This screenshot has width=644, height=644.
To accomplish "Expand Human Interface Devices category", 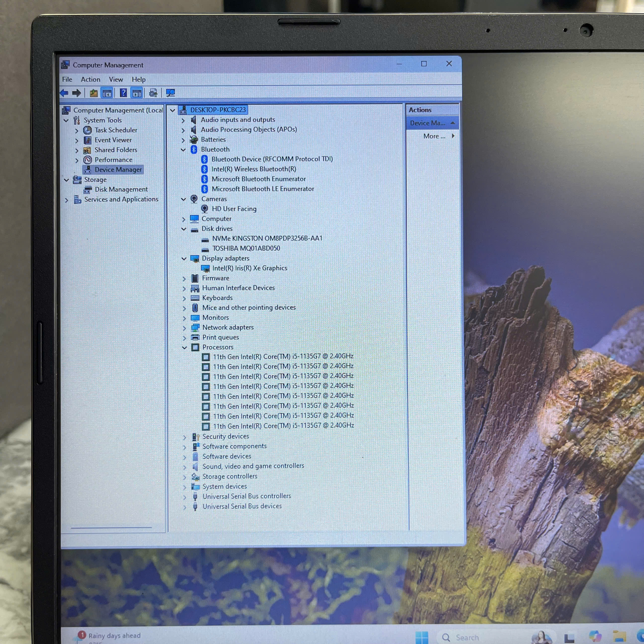I will [184, 288].
